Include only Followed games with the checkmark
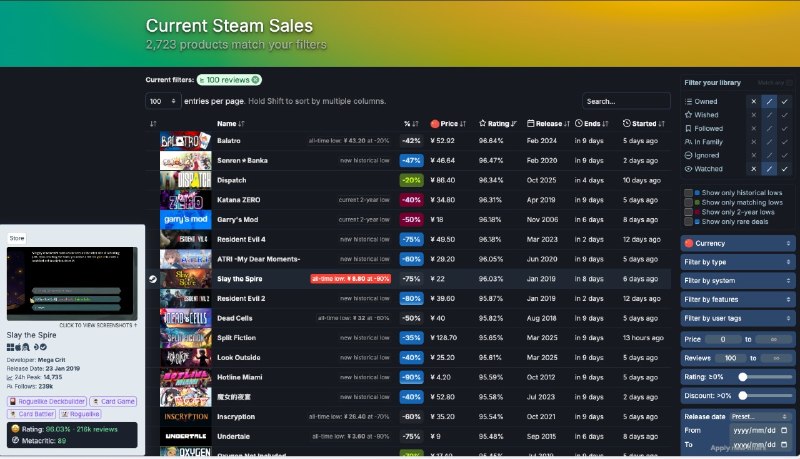Viewport: 800px width, 459px height. [x=784, y=129]
